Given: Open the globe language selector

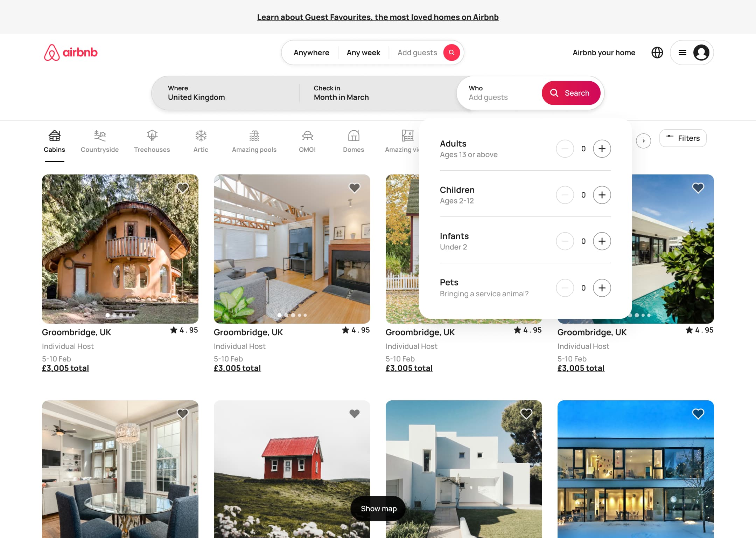Looking at the screenshot, I should tap(657, 53).
